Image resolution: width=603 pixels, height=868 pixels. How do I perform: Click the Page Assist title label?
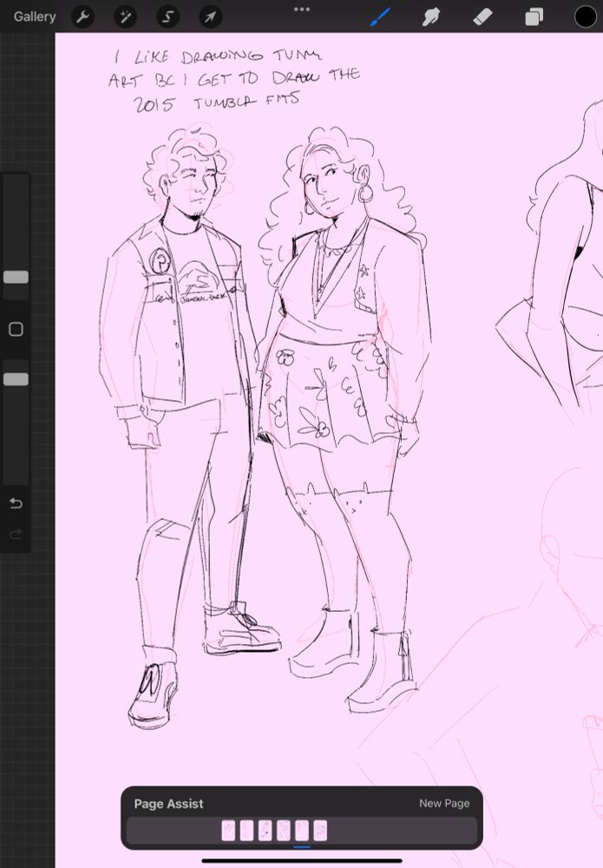pos(168,804)
